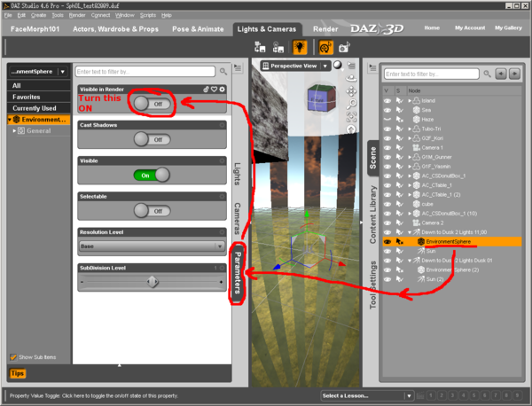Click the viewport zoom magnifier icon
This screenshot has height=406, width=532.
tap(351, 104)
